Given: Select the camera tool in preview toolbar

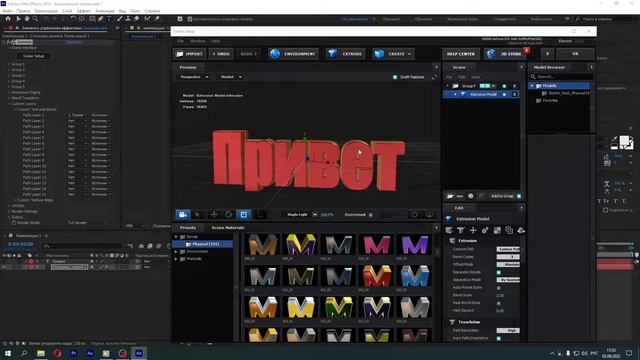Looking at the screenshot, I should 183,215.
